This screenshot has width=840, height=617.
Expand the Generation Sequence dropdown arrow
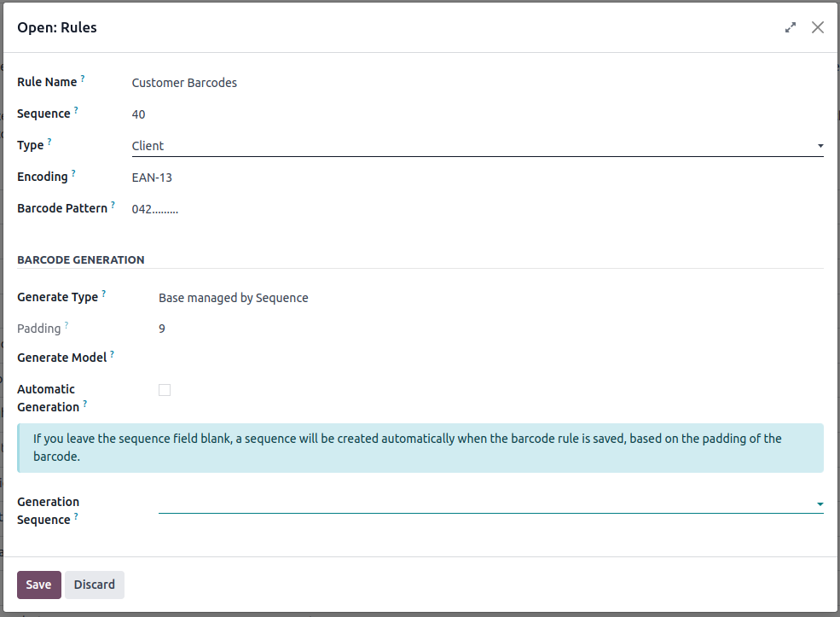820,503
